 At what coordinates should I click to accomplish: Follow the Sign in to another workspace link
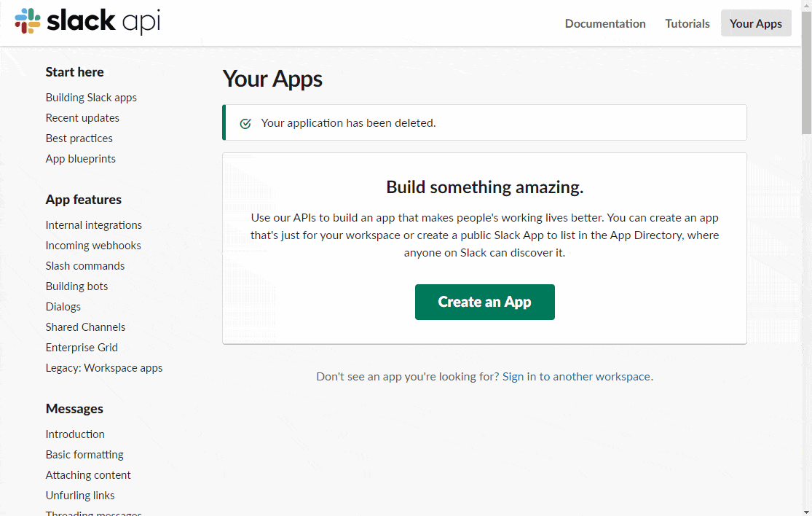click(x=576, y=377)
